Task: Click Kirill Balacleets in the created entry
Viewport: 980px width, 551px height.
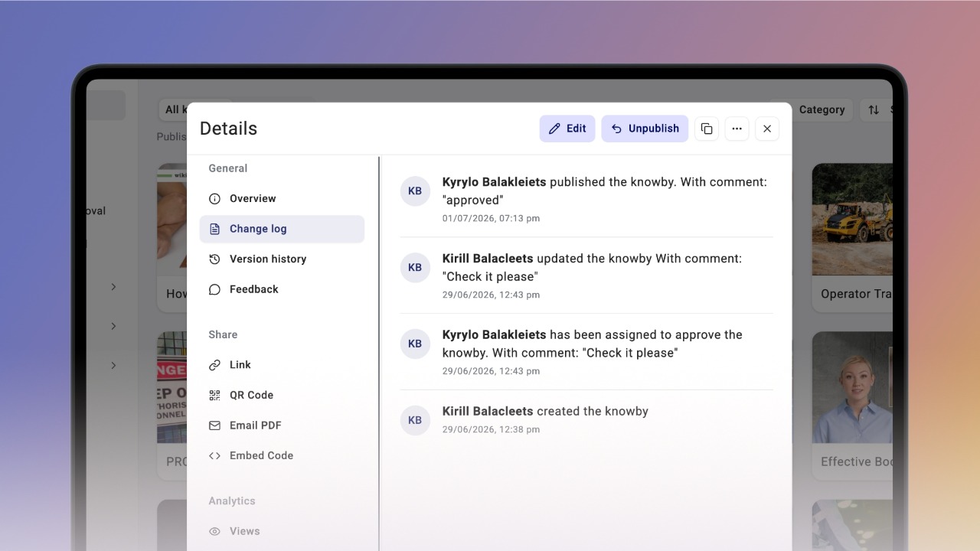Action: (x=488, y=411)
